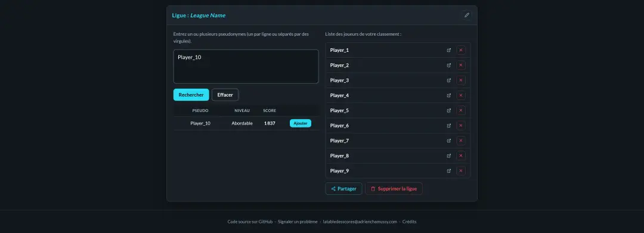
Task: Open Player_5 profile in new tab icon
Action: pyautogui.click(x=448, y=110)
